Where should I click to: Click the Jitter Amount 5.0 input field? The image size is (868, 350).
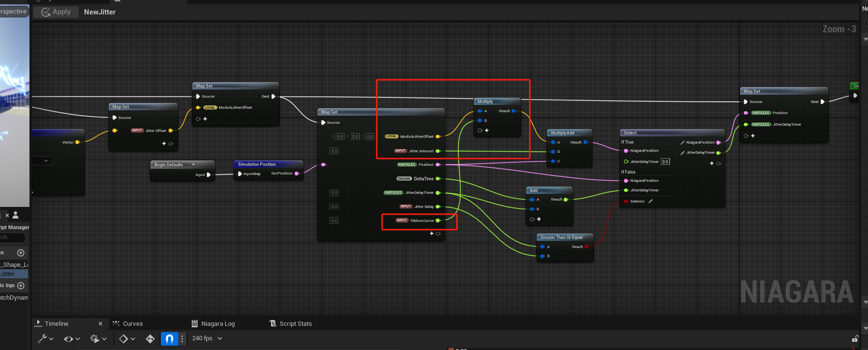click(x=334, y=151)
